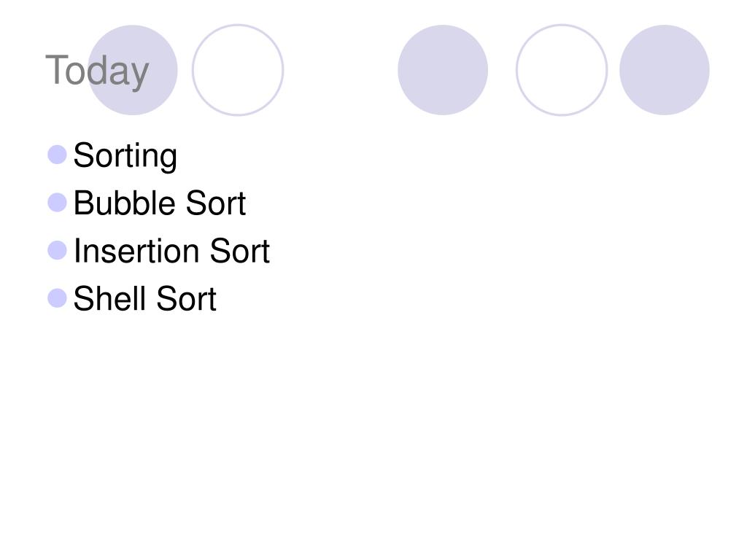Click the empty slide area below the list

coord(373,429)
